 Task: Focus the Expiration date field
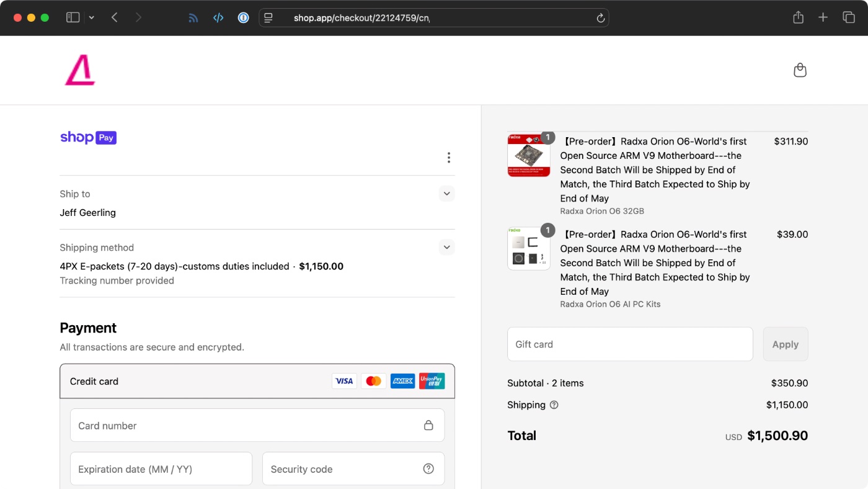coord(161,469)
